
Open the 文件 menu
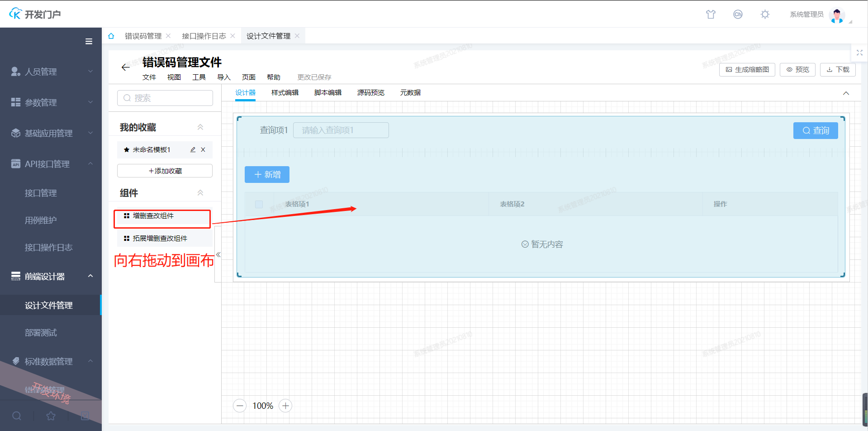[x=149, y=77]
